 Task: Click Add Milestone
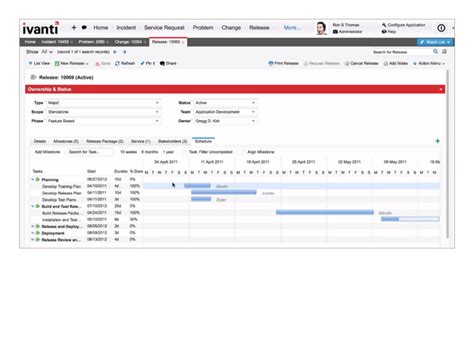(x=47, y=152)
